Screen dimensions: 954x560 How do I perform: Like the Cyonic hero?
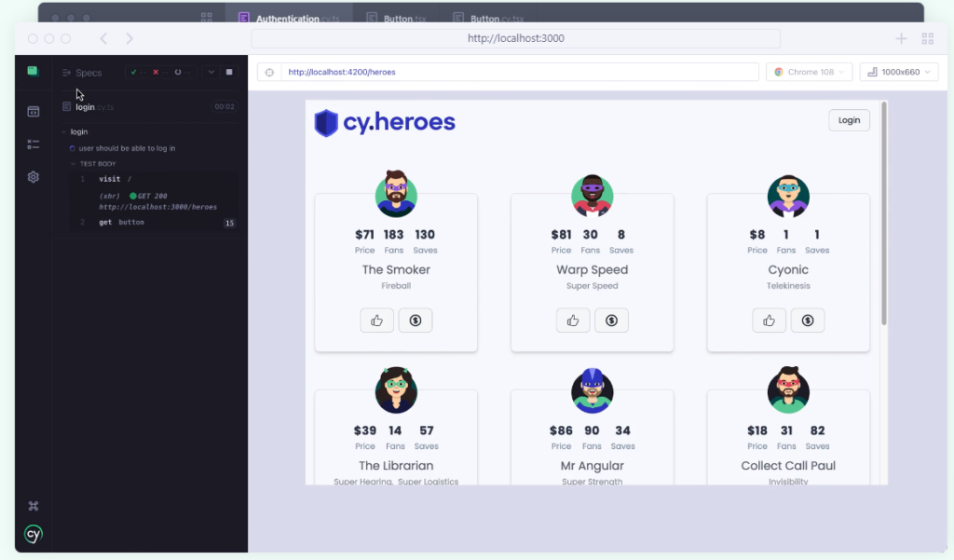point(769,321)
